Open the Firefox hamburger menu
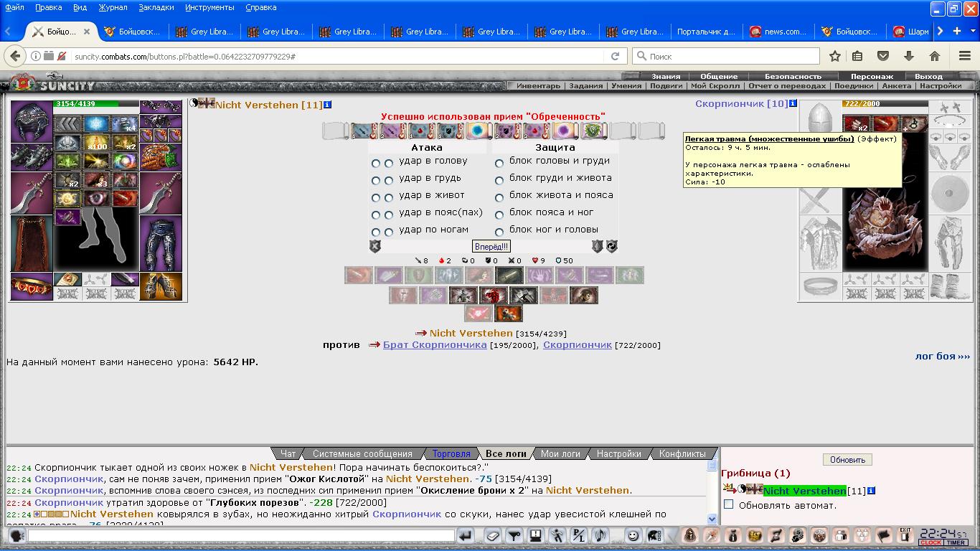This screenshot has width=980, height=551. [x=964, y=56]
